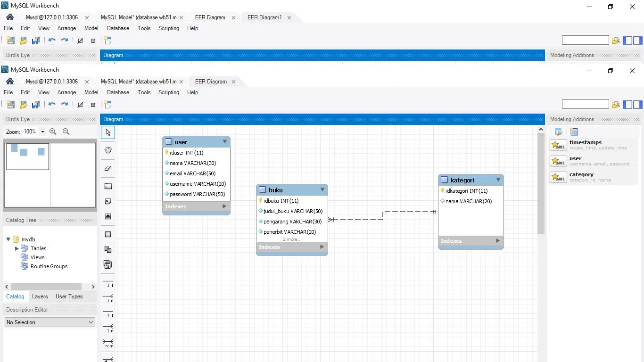Click the Views item in Catalog Tree
Screen dimensions: 644x362
coord(37,257)
